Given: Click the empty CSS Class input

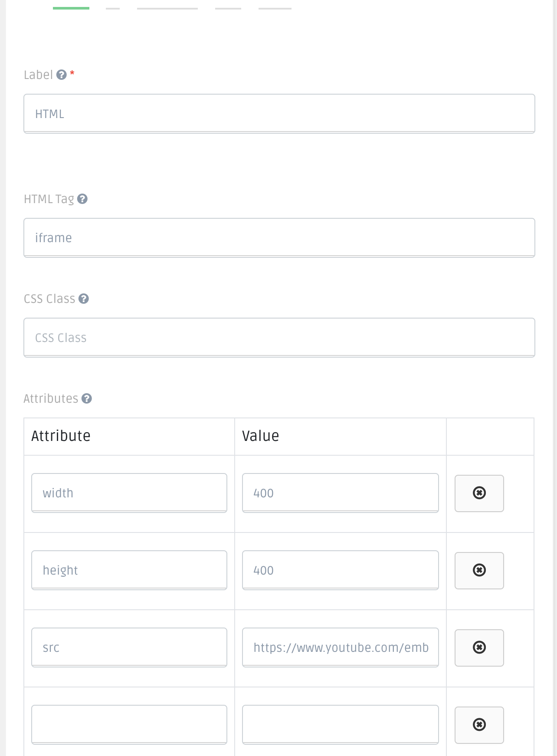Looking at the screenshot, I should click(x=278, y=337).
